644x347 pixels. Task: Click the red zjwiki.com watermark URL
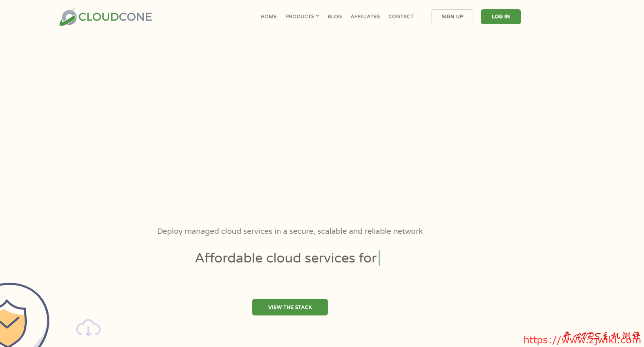581,340
